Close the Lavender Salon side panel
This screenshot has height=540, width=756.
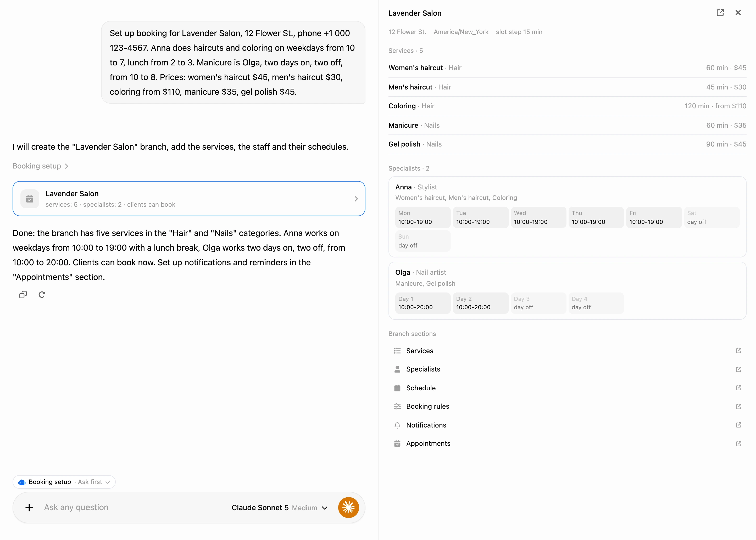tap(738, 13)
